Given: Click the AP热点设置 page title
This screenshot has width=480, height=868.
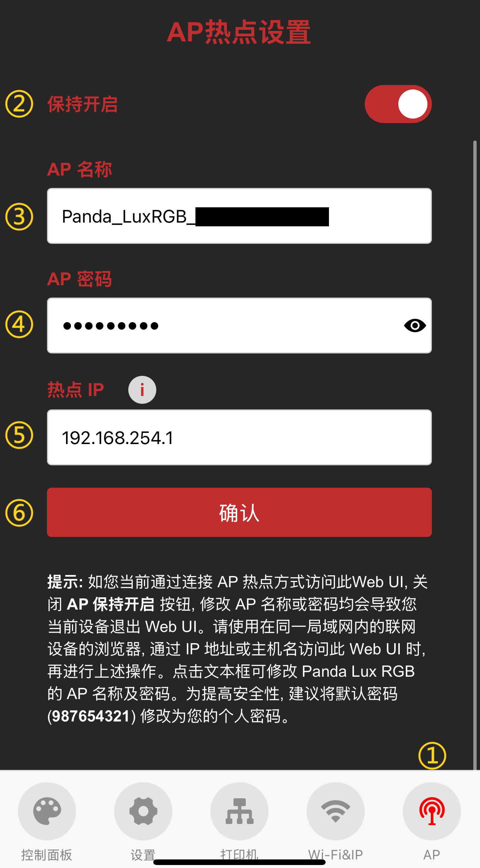Looking at the screenshot, I should point(239,32).
